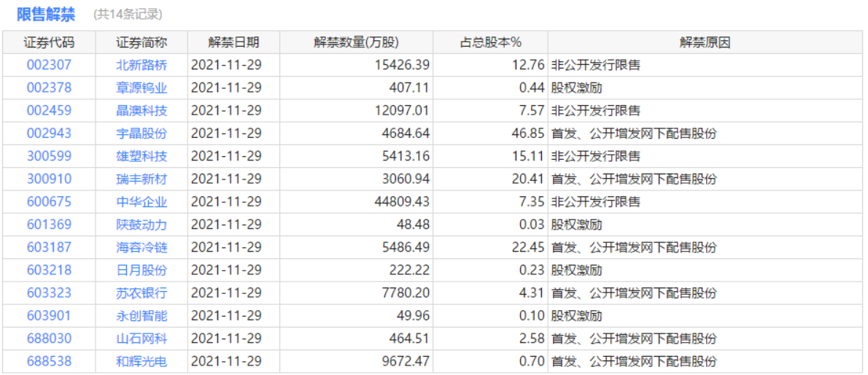Open stock code 603323 link

click(49, 293)
